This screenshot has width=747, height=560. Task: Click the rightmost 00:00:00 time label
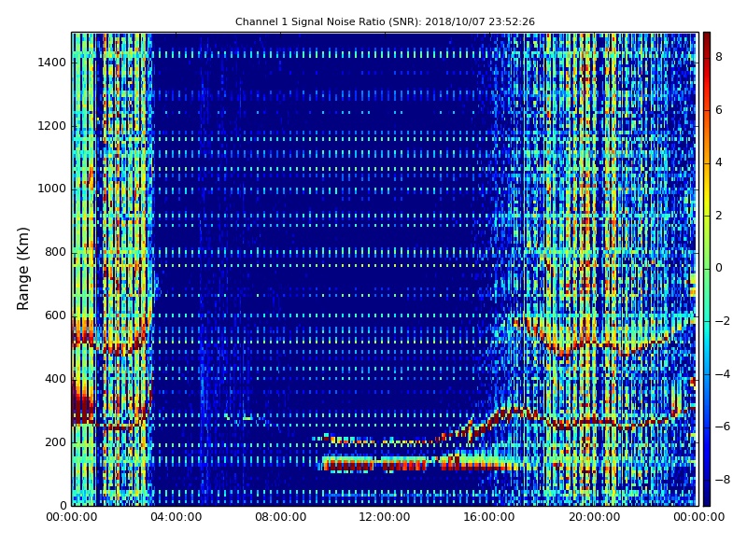pos(698,518)
